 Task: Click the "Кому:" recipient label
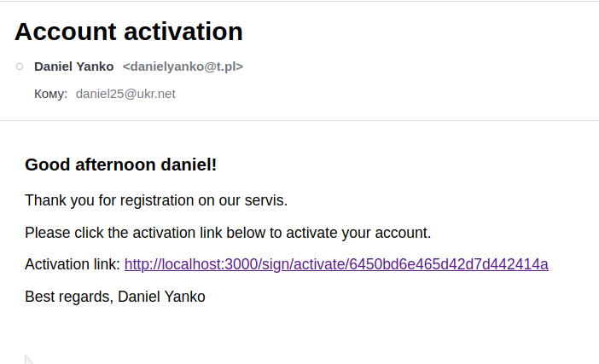[50, 94]
